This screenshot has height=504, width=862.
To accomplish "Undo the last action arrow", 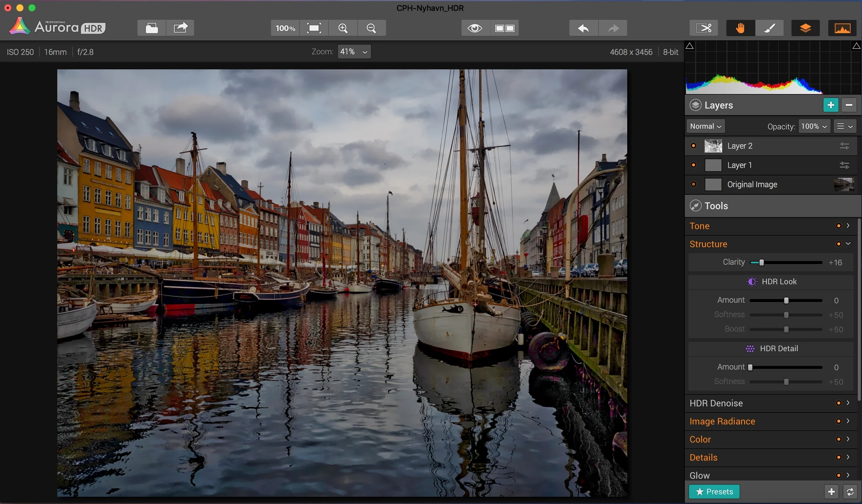I will 583,28.
